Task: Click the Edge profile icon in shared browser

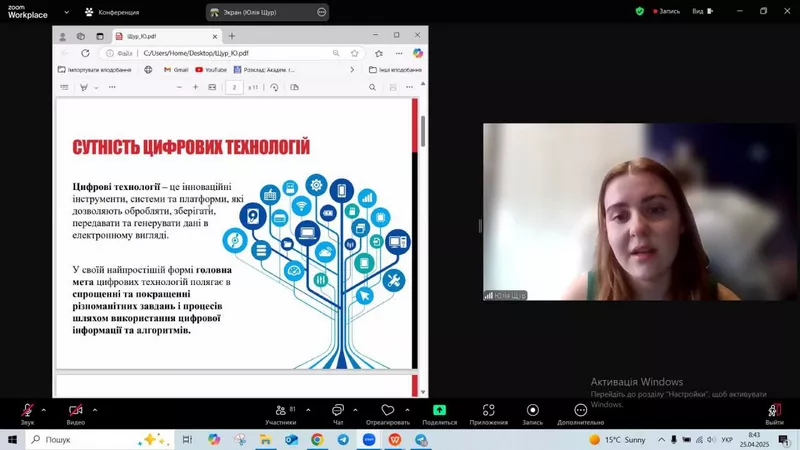Action: point(63,36)
